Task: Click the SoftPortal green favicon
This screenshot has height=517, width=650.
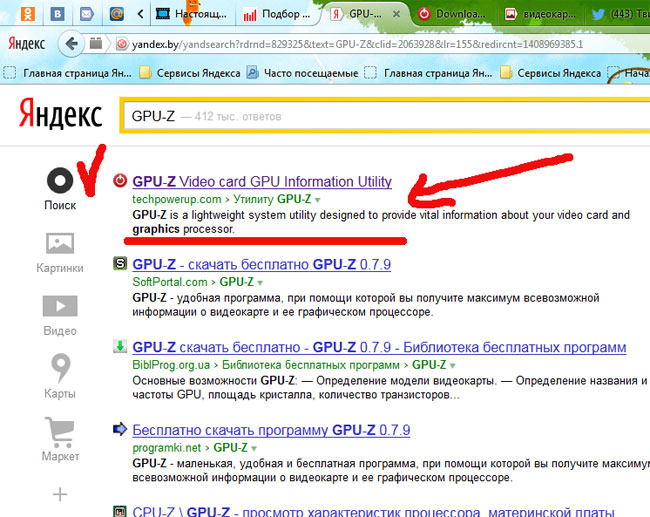Action: 120,263
